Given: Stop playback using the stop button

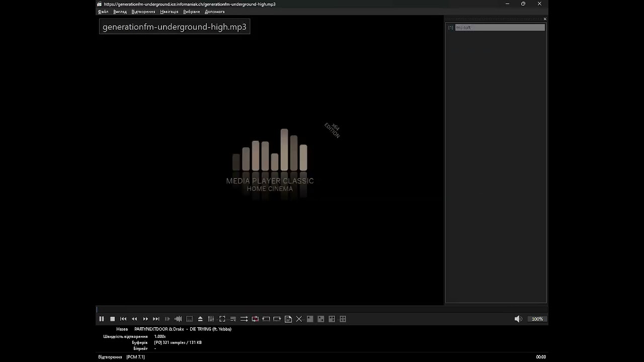Looking at the screenshot, I should [112, 319].
